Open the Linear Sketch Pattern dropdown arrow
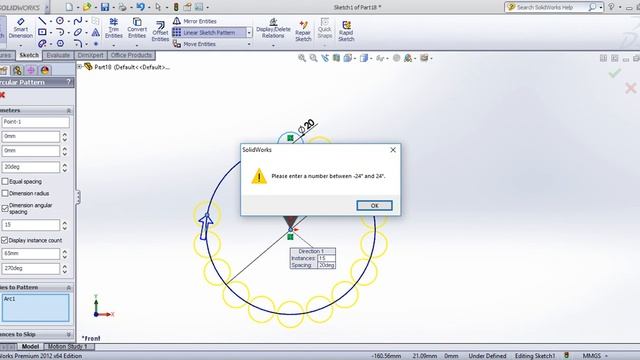This screenshot has height=360, width=640. 249,32
